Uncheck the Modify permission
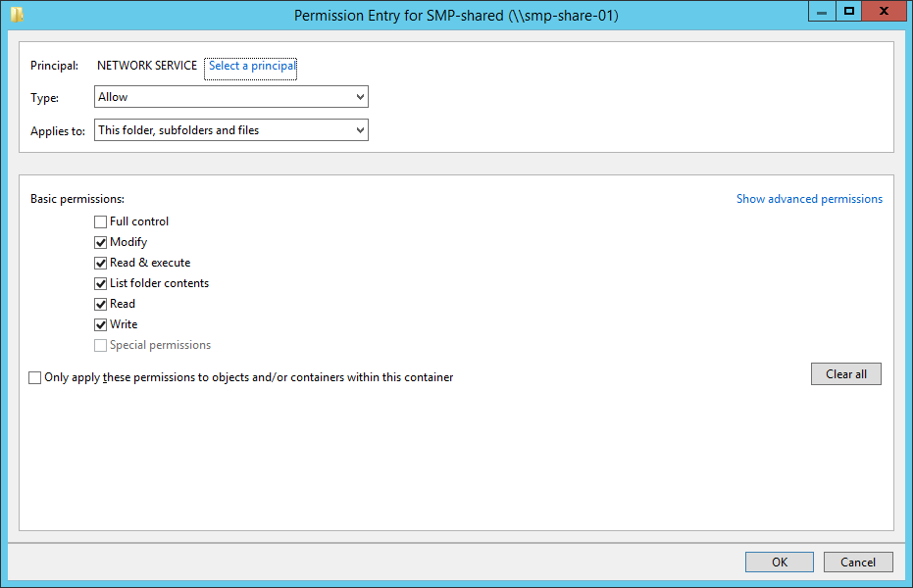This screenshot has height=588, width=913. tap(101, 243)
